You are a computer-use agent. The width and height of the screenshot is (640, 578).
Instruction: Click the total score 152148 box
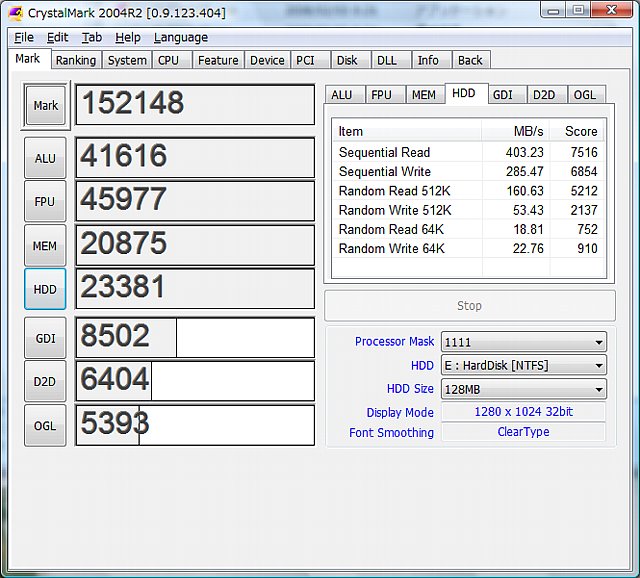pyautogui.click(x=195, y=104)
